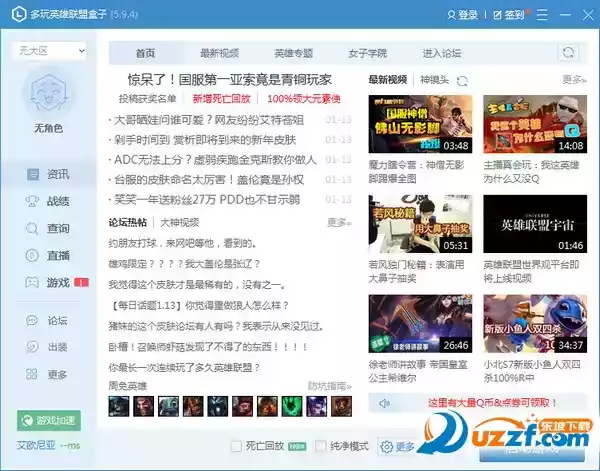Play the 佛山无影脚 video thumbnail
600x471 pixels.
coord(420,124)
